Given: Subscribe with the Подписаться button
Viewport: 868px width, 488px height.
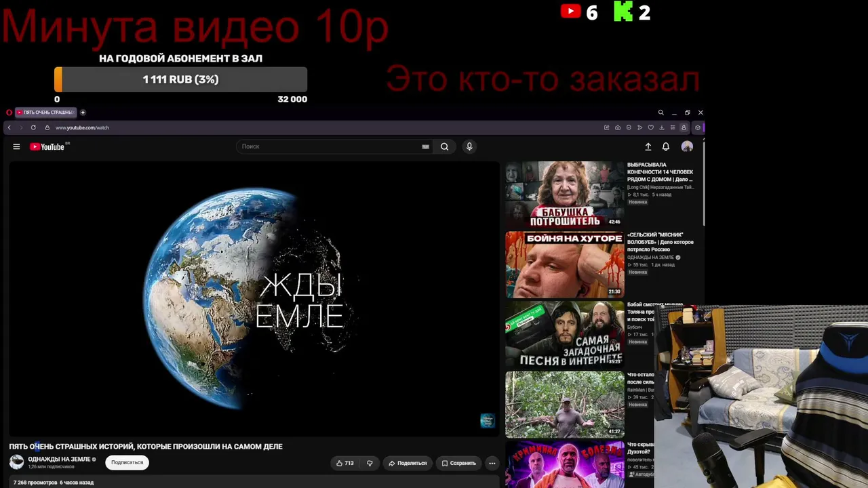Looking at the screenshot, I should click(127, 462).
